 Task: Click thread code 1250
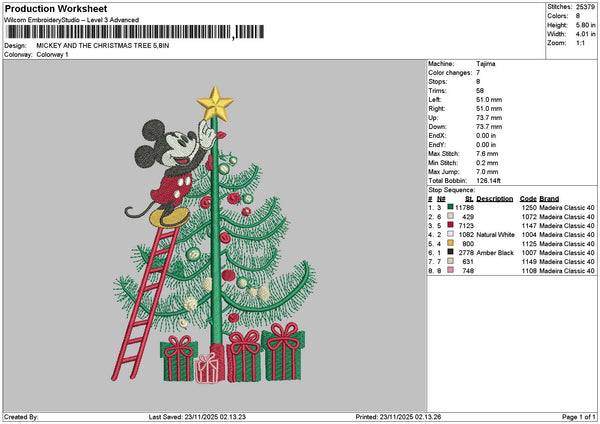pos(530,208)
